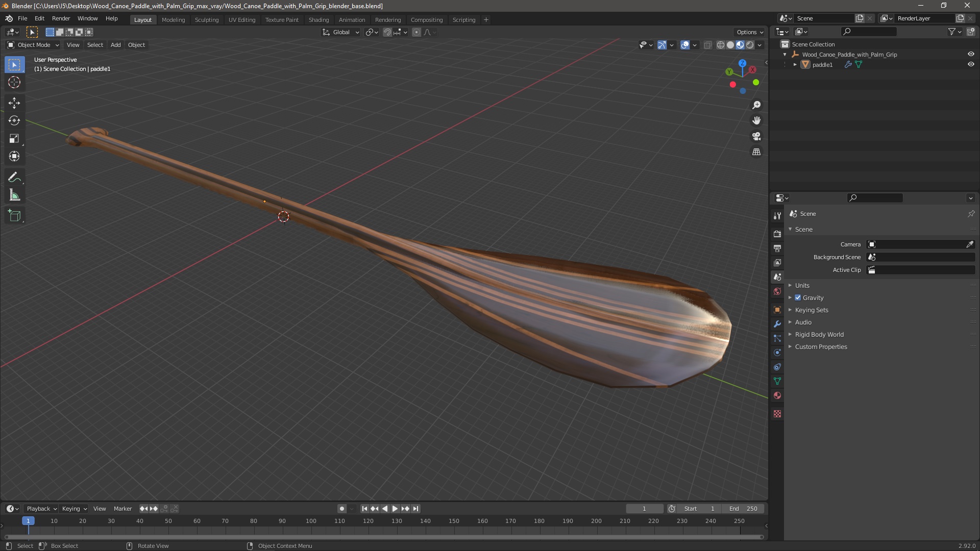Open the Render properties tab

pyautogui.click(x=777, y=234)
